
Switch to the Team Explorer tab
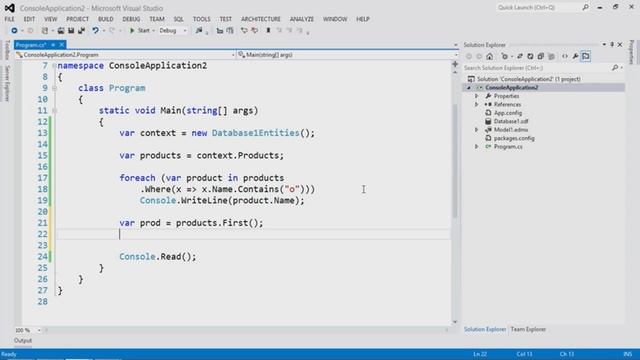point(528,329)
